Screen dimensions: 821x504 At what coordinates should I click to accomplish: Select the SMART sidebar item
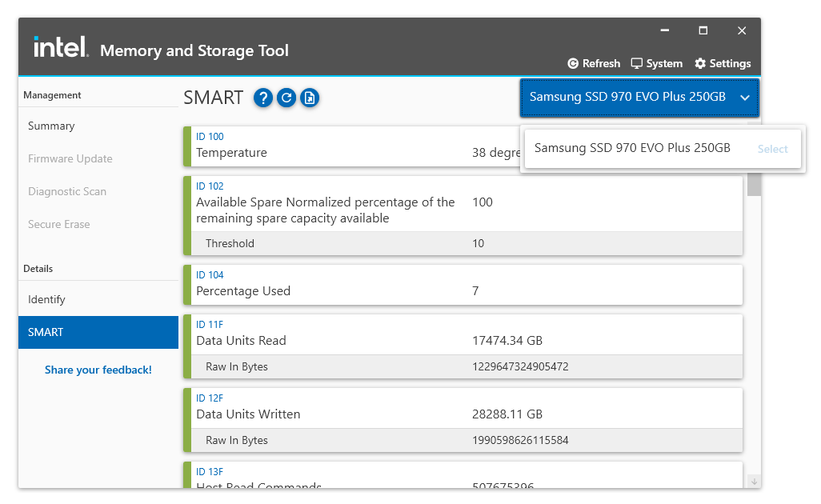(98, 332)
